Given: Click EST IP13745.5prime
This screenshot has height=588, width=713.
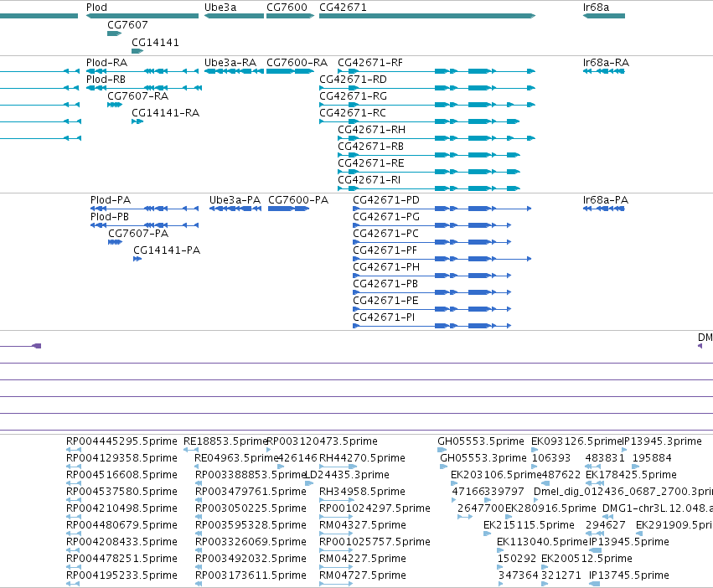Looking at the screenshot, I should click(x=629, y=575).
